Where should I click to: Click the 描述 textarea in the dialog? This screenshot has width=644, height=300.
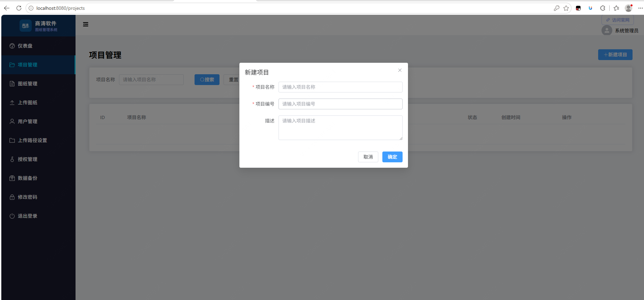point(340,128)
